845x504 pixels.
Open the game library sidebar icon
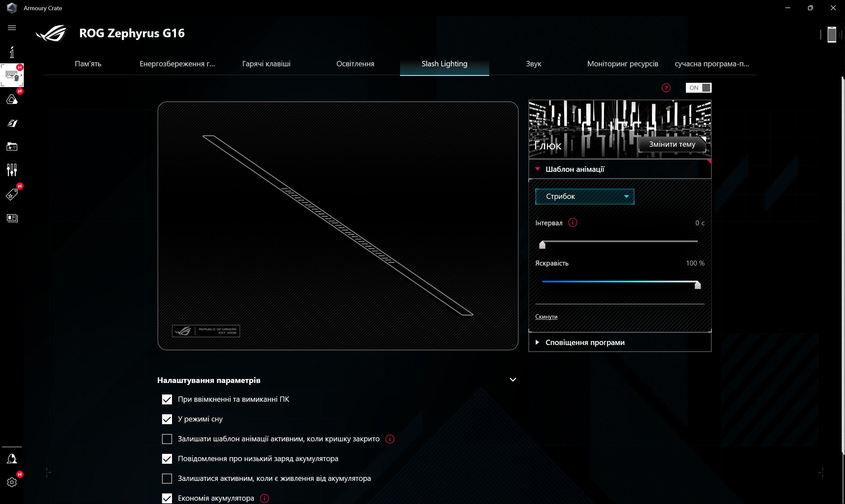pos(12,147)
